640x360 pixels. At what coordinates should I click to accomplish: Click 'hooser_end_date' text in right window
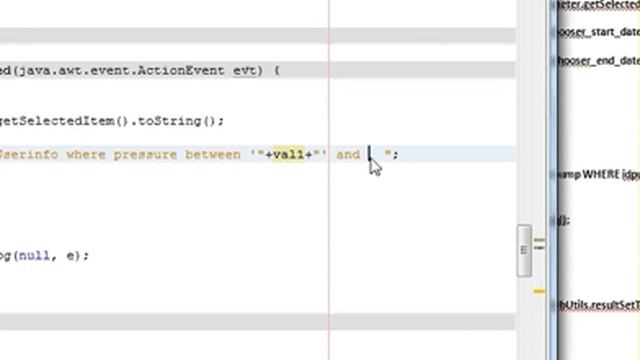click(599, 61)
